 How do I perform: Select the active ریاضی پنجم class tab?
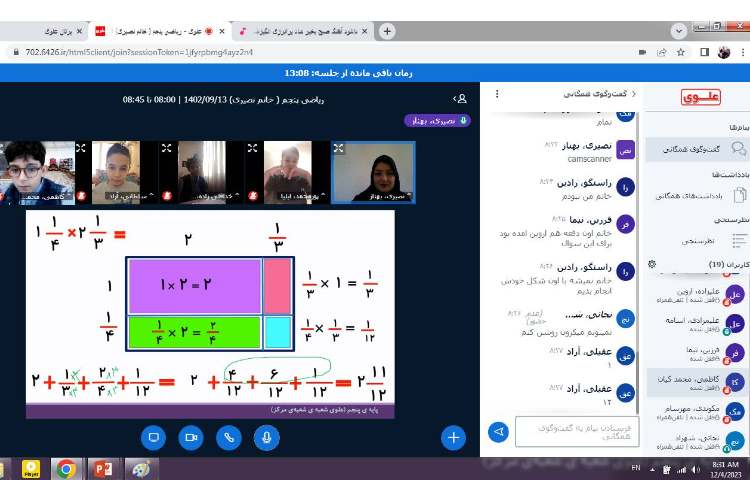(161, 32)
